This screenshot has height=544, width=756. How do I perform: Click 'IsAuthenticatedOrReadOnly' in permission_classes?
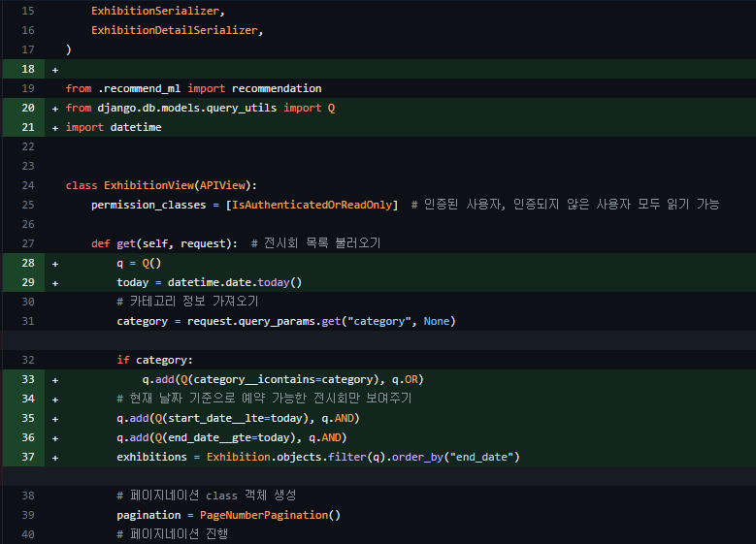[x=312, y=205]
